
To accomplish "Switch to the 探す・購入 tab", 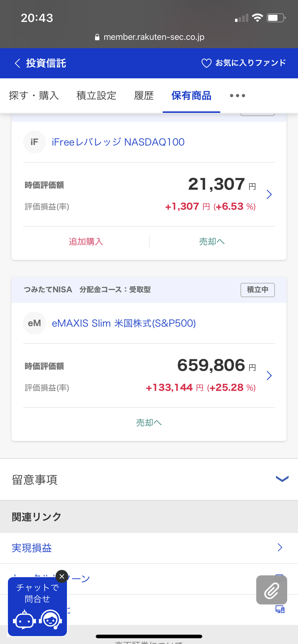I will pos(34,96).
